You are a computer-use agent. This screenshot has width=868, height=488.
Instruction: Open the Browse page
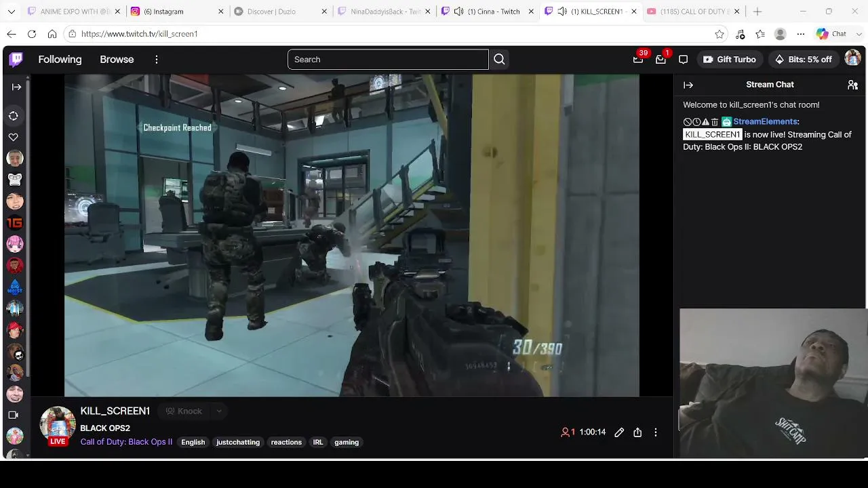(x=117, y=60)
